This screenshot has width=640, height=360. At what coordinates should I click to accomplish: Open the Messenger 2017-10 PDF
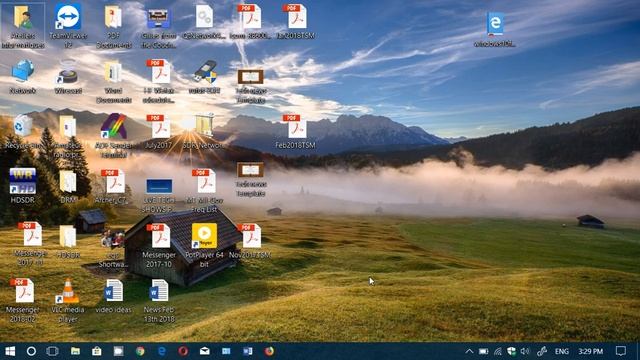[159, 246]
